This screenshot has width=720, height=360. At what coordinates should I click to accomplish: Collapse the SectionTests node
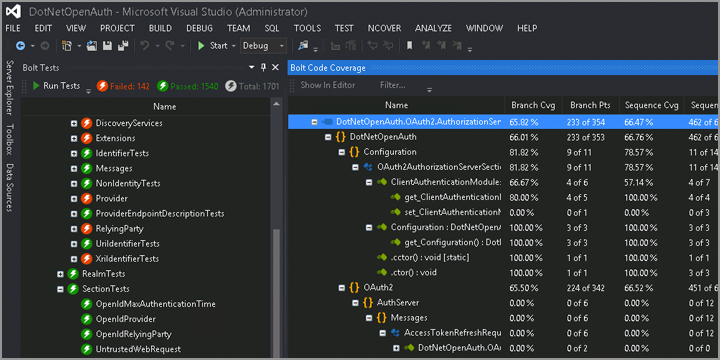tap(60, 289)
